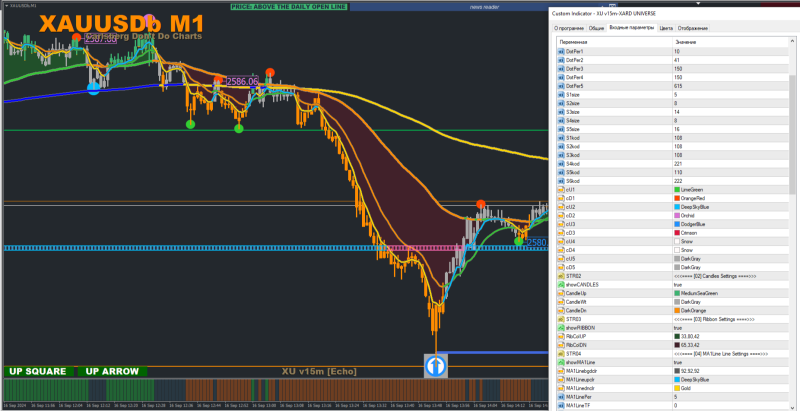
Task: Click the blue up-arrow icon on chart bottom
Action: coord(436,366)
